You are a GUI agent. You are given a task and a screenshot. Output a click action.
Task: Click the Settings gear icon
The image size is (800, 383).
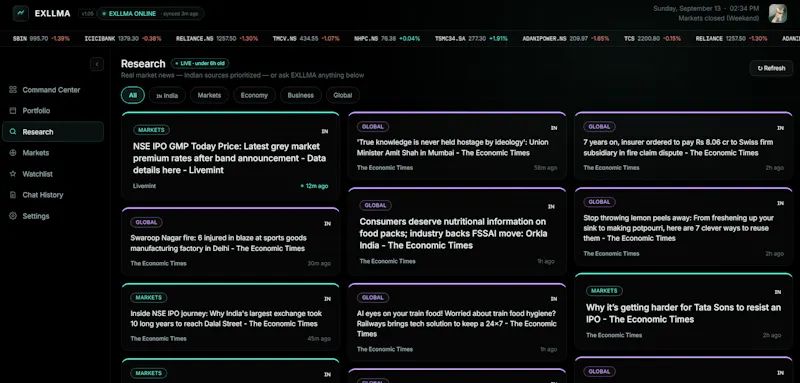pyautogui.click(x=13, y=216)
